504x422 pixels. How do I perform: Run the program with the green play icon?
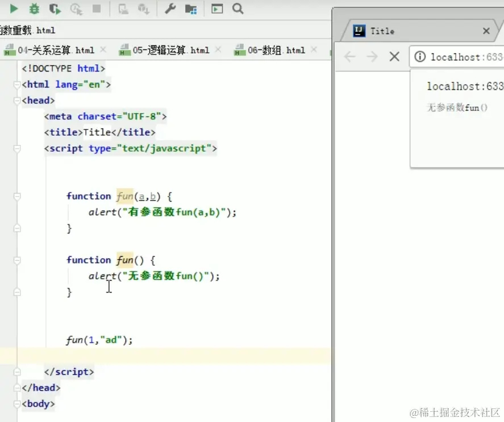(x=14, y=9)
